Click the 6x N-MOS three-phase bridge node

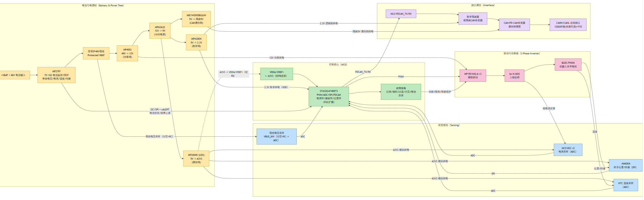514,76
